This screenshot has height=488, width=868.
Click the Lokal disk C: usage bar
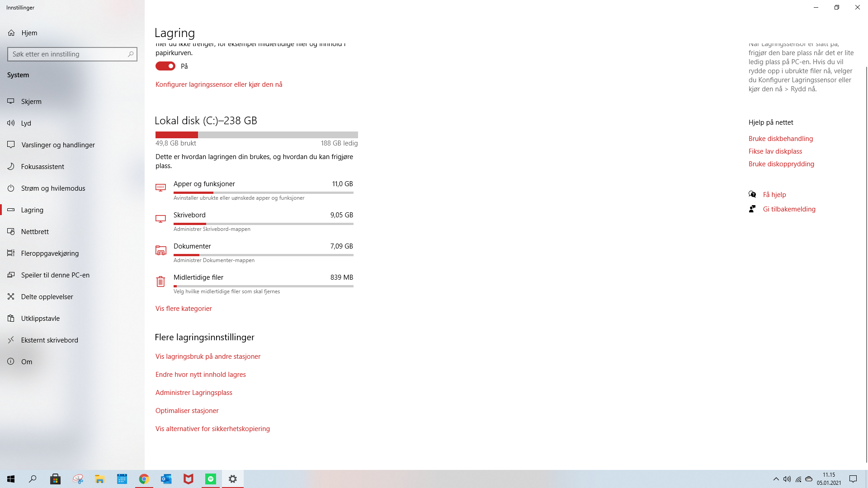click(x=257, y=135)
